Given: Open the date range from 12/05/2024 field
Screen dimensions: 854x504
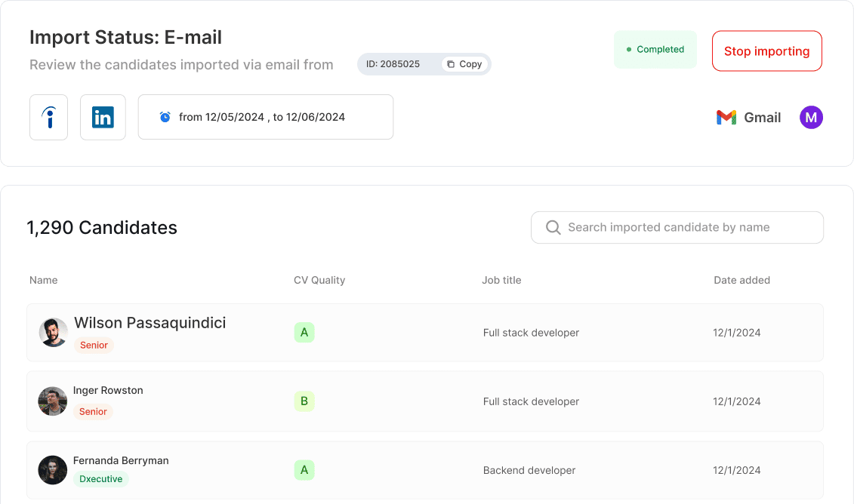Looking at the screenshot, I should pyautogui.click(x=266, y=117).
